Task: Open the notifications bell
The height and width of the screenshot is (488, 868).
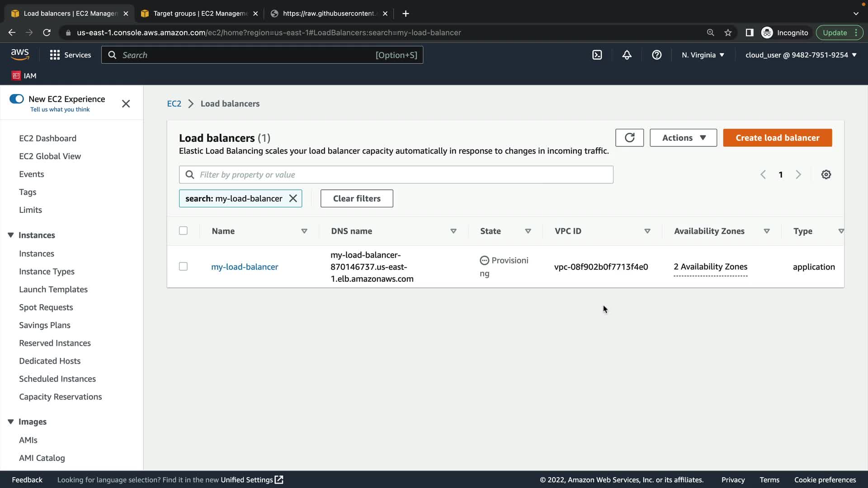Action: [627, 55]
